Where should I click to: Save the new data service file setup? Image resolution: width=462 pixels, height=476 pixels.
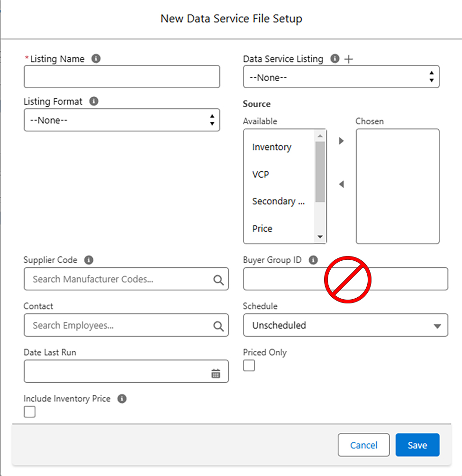[417, 445]
